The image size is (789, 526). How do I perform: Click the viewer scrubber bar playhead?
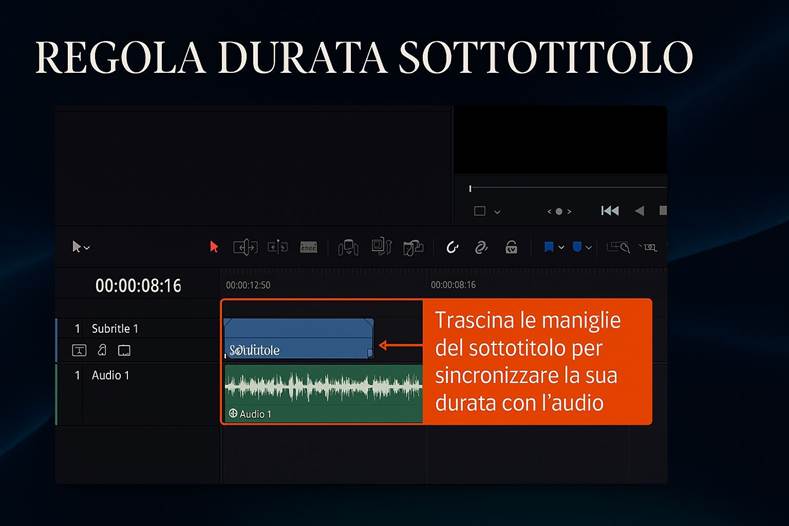click(x=470, y=188)
